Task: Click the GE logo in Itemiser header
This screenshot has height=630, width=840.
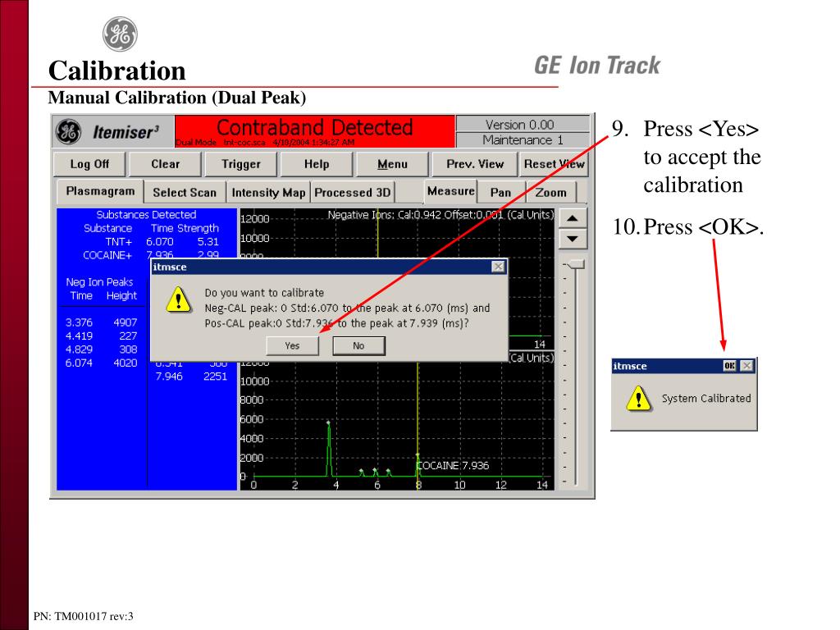Action: 69,132
